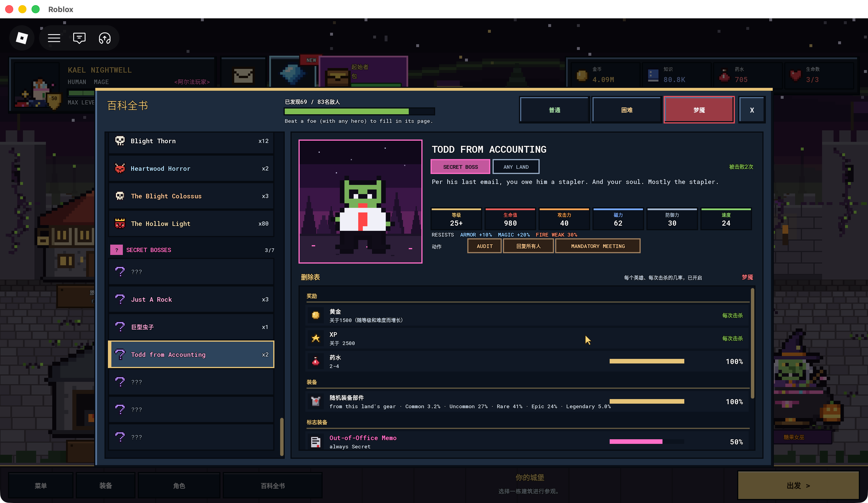Select the 巨型虫子 secret boss entry
Screen dimensions: 868x503
coord(191,327)
